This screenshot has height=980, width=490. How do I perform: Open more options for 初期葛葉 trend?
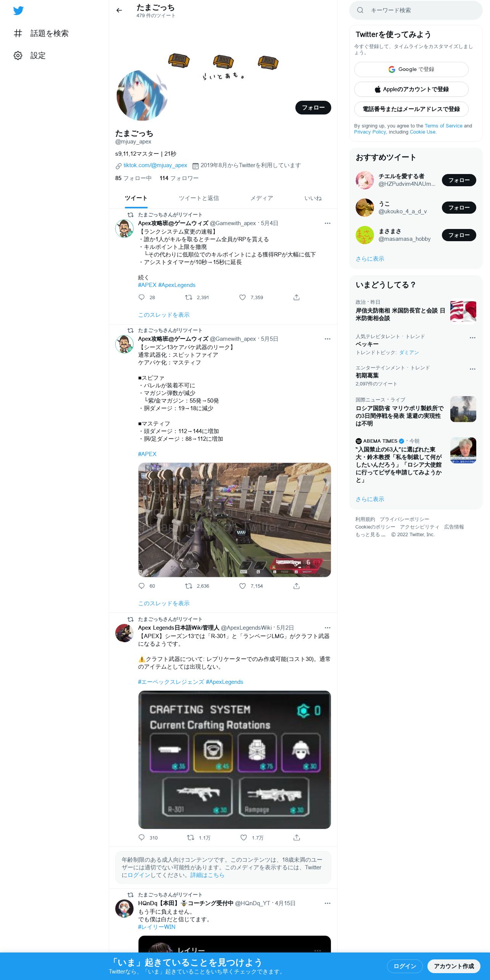pos(472,369)
